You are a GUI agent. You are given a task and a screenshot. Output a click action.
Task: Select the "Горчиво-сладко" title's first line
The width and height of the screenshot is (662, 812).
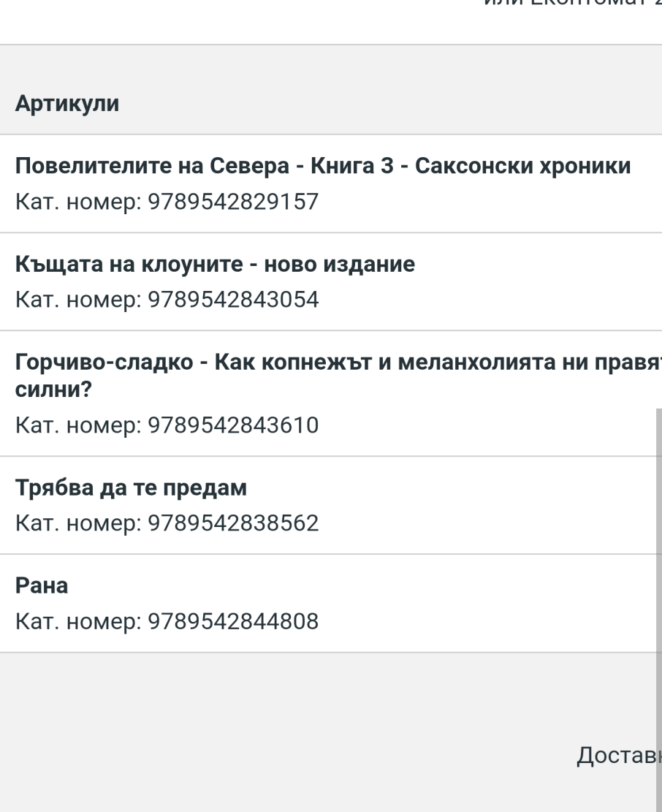338,363
